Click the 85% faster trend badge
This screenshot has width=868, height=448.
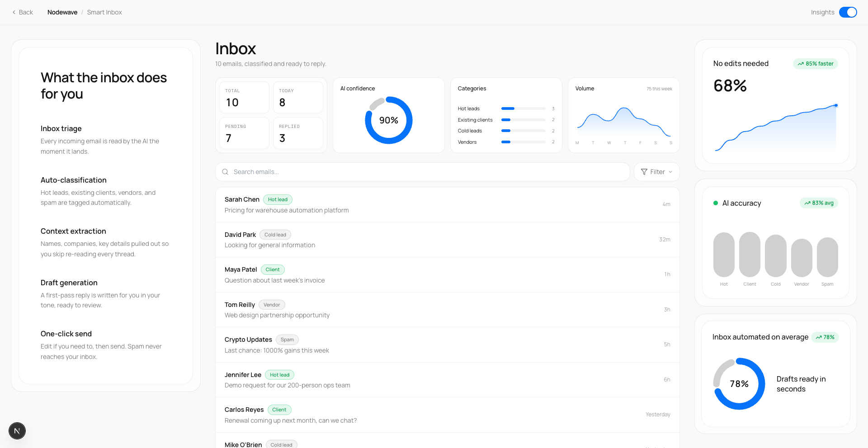(x=815, y=64)
